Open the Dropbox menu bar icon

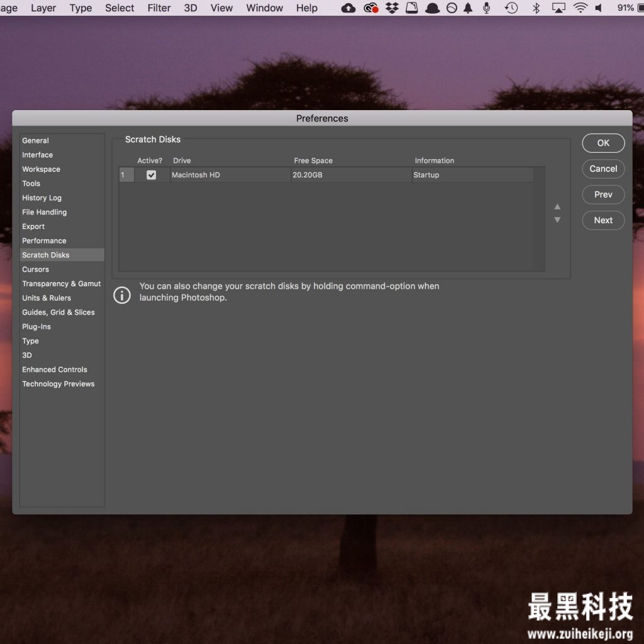tap(392, 8)
